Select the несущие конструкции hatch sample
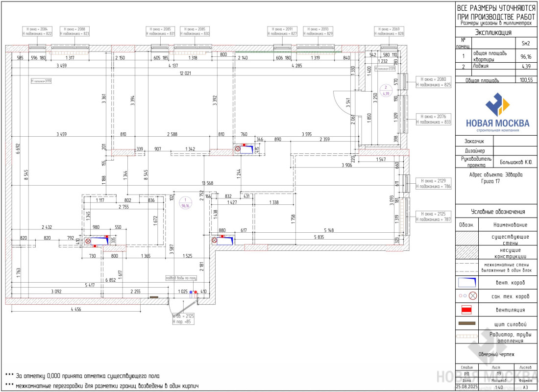 coord(467,252)
